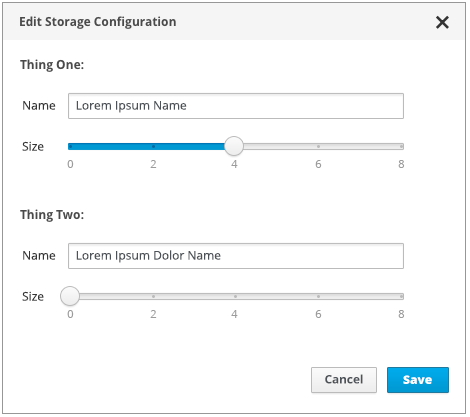This screenshot has width=470, height=417.
Task: Click tick label 6 under Thing Two slider
Action: (x=318, y=314)
